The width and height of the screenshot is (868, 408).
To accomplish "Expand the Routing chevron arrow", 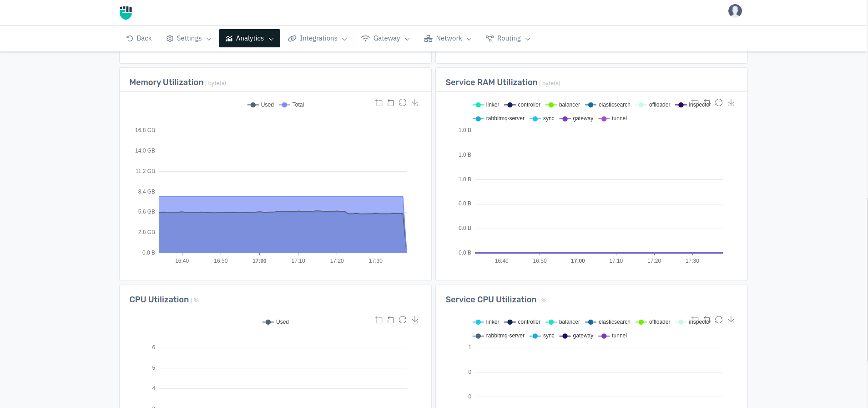I will point(528,39).
